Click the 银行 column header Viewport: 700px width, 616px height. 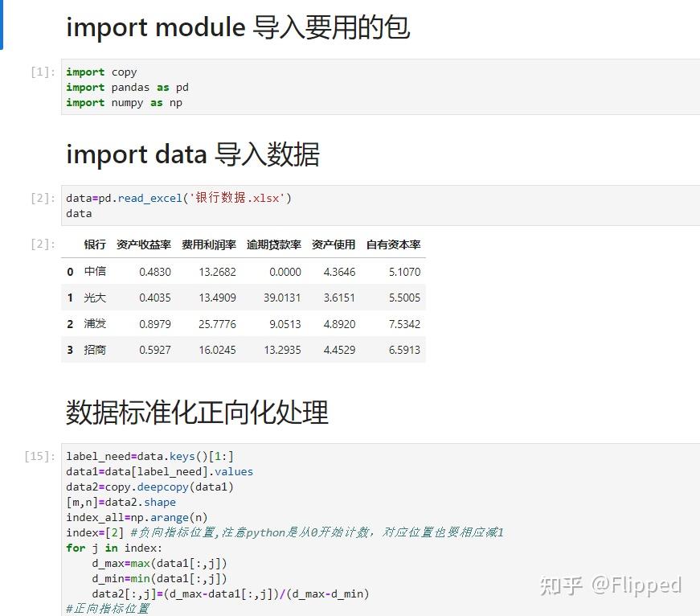tap(95, 244)
